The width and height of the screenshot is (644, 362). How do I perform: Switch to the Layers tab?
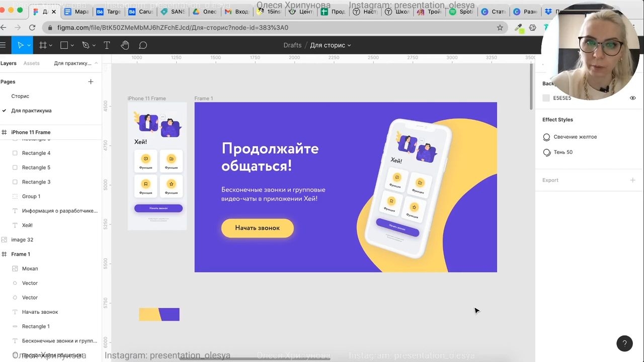(9, 63)
